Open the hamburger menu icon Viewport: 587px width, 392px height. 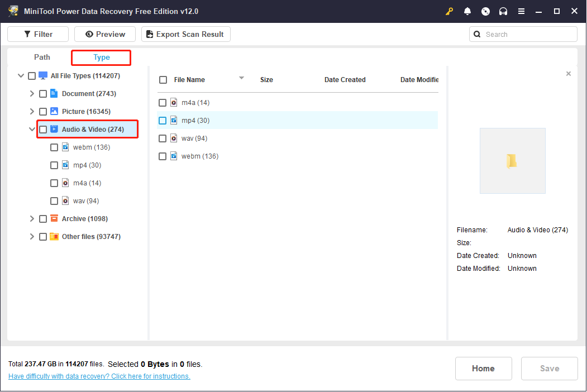click(521, 11)
